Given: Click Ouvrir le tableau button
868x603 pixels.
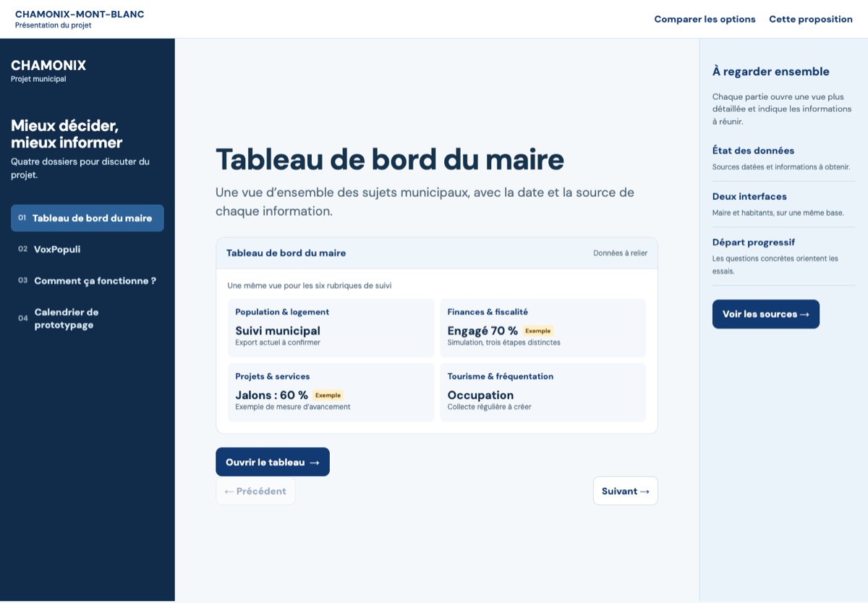Looking at the screenshot, I should (x=273, y=462).
